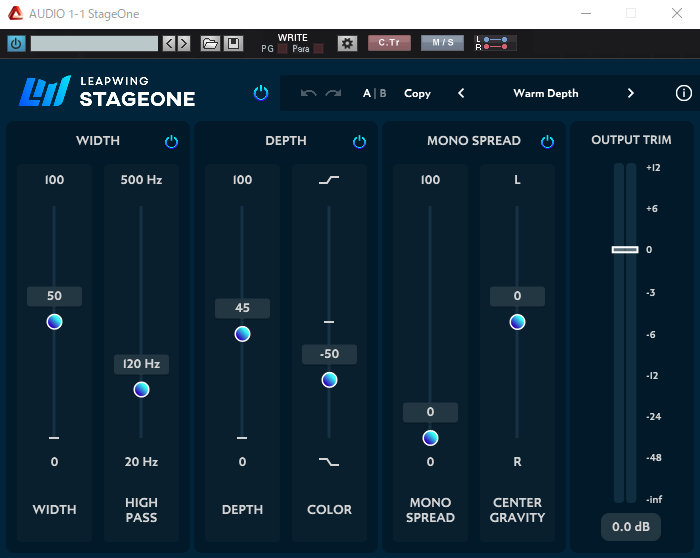Click the 500 Hz maximum label
The image size is (700, 558).
tap(142, 180)
